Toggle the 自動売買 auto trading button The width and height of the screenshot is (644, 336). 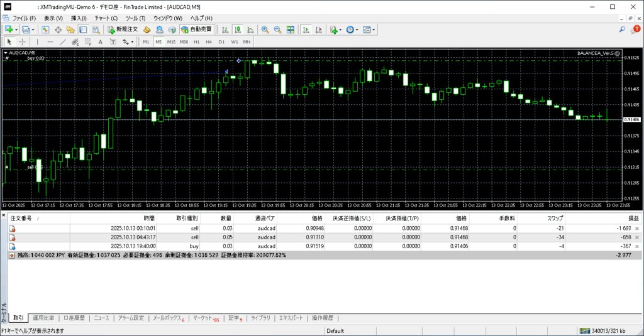pos(196,30)
